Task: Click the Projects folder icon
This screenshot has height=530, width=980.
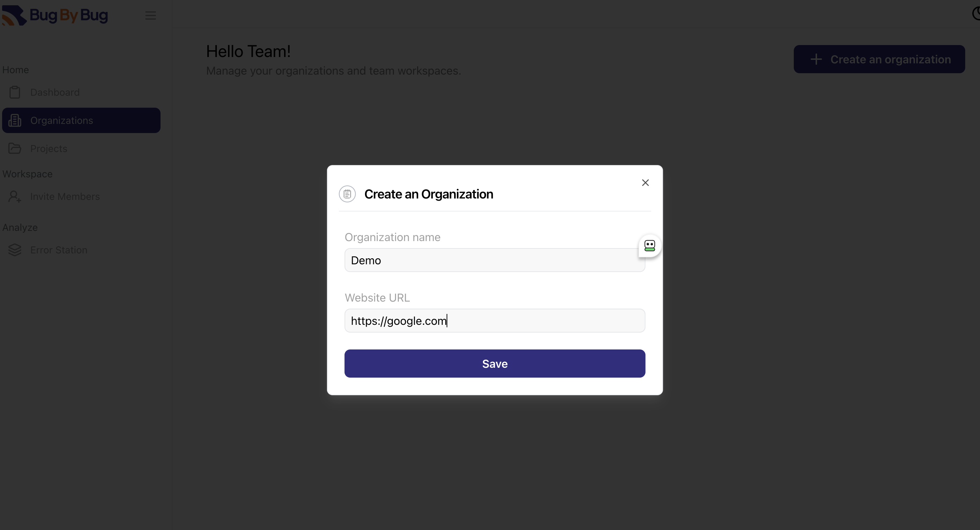Action: tap(15, 149)
